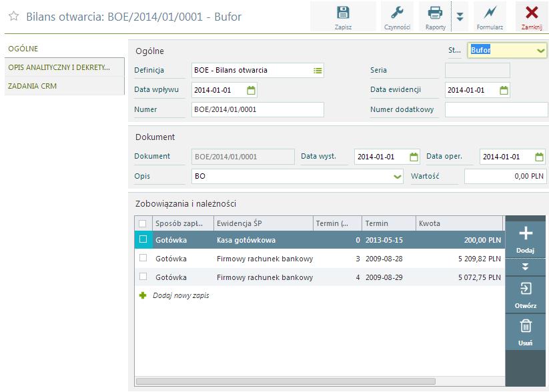This screenshot has width=549, height=392.
Task: Click Firmowy rachunek bankowy in the 2009-08-28 row
Action: [265, 259]
